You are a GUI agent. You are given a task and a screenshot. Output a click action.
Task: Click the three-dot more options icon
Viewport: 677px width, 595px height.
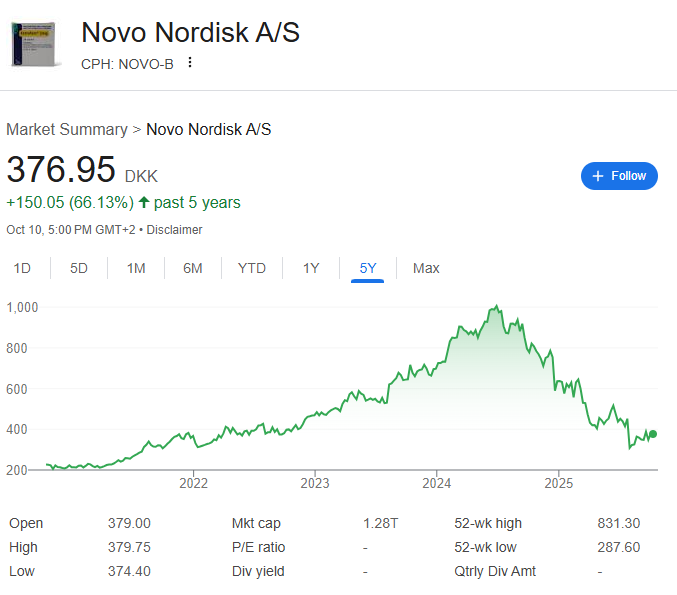click(x=190, y=63)
